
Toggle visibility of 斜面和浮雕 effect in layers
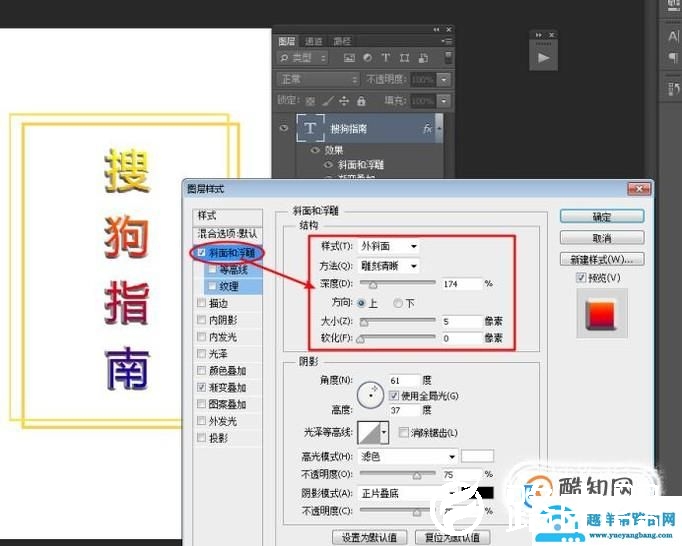[x=329, y=165]
